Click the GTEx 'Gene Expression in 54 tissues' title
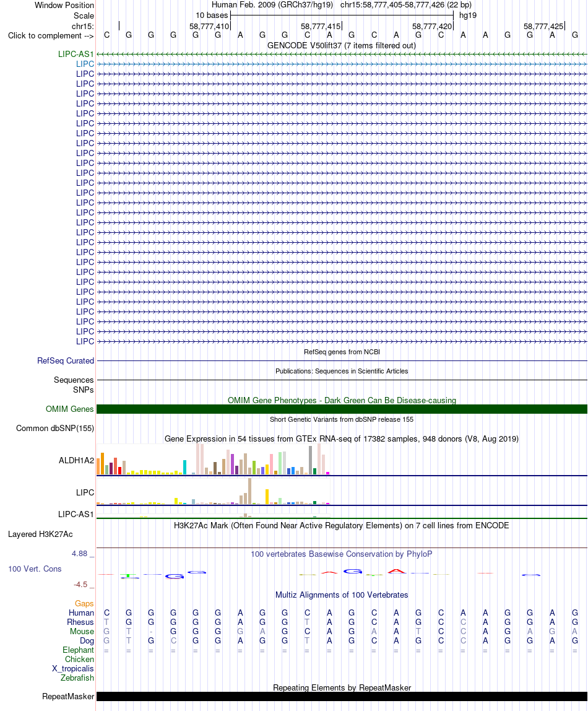 pyautogui.click(x=342, y=439)
